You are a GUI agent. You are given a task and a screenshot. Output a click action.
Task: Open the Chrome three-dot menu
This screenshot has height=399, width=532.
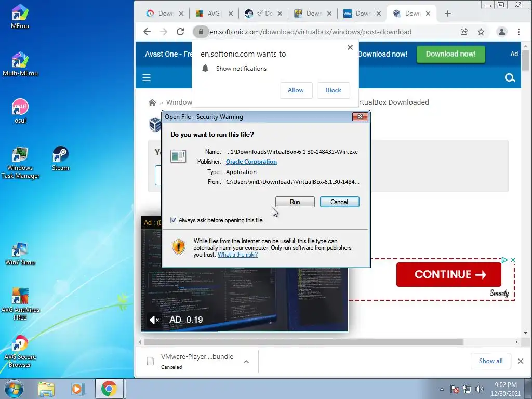(x=518, y=32)
